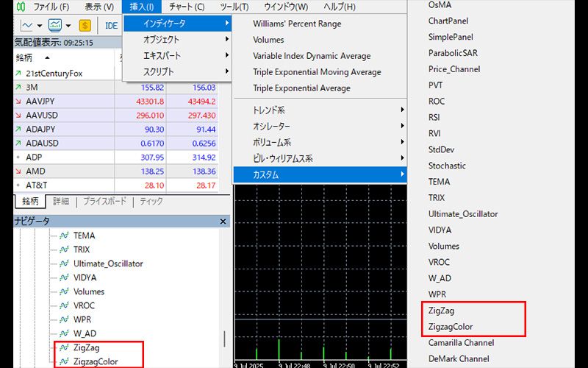Viewport: 588px width, 368px height.
Task: Select Stochastic in the custom indicator list
Action: pyautogui.click(x=447, y=166)
